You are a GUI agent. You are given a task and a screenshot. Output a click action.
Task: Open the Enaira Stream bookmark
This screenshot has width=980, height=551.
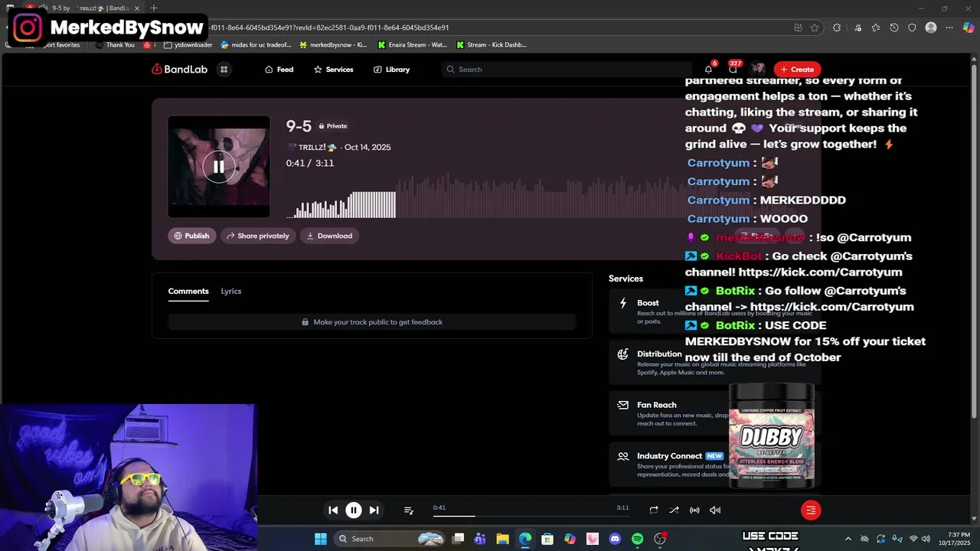(413, 45)
